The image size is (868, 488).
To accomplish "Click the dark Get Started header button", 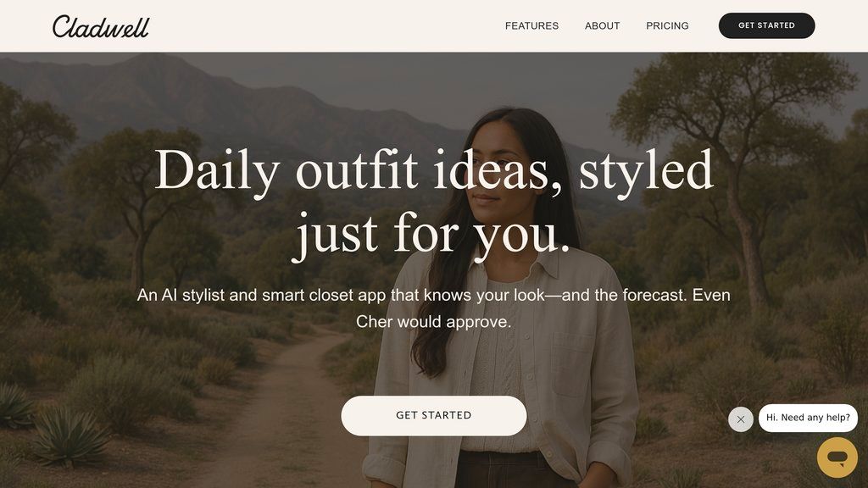I will 766,25.
